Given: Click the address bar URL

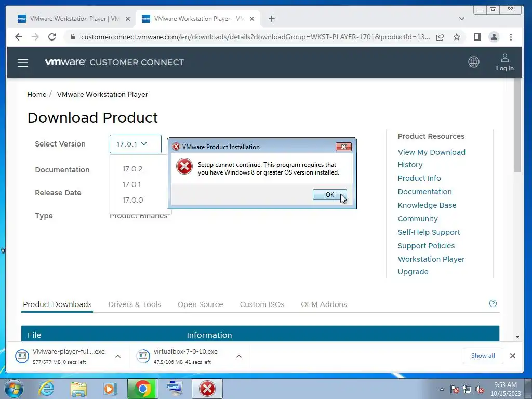Looking at the screenshot, I should click(x=255, y=37).
